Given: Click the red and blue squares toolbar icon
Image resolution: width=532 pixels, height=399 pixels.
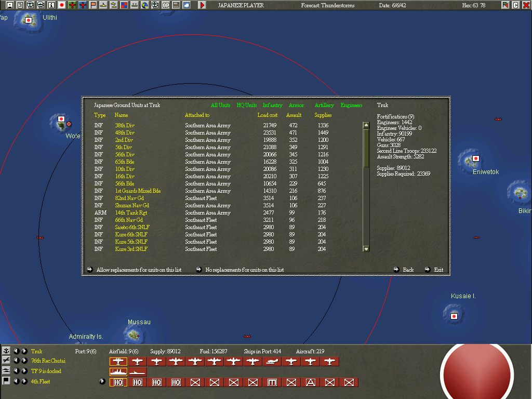Looking at the screenshot, I should pyautogui.click(x=124, y=5).
